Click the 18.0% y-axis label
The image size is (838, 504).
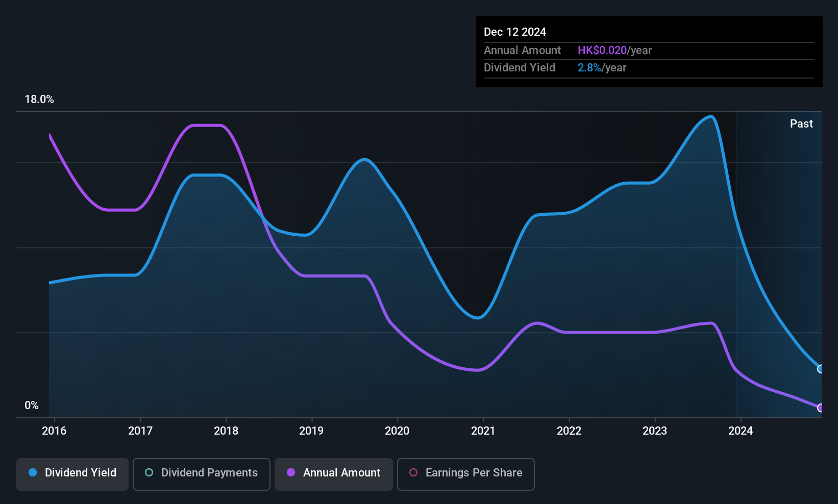39,99
